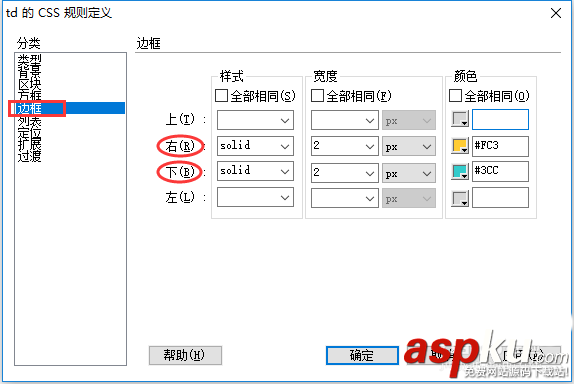Image resolution: width=574 pixels, height=384 pixels.
Task: Open left border width dropdown
Action: [x=344, y=198]
